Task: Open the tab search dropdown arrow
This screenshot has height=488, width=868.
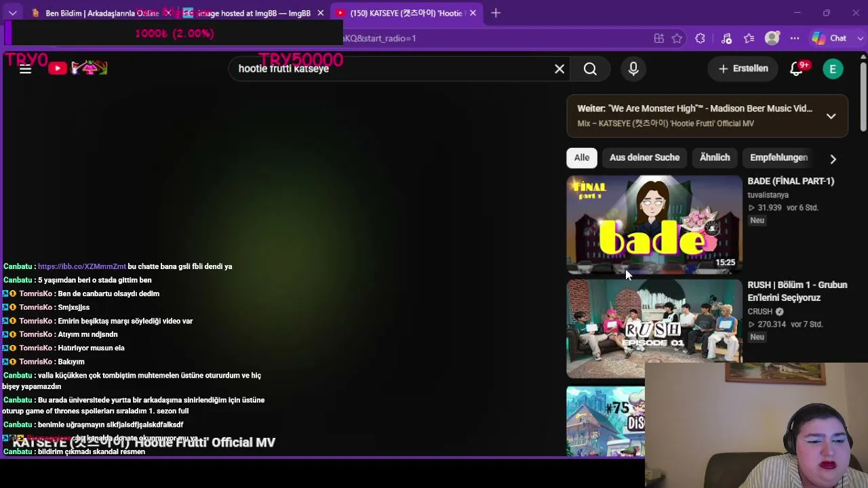Action: 12,13
